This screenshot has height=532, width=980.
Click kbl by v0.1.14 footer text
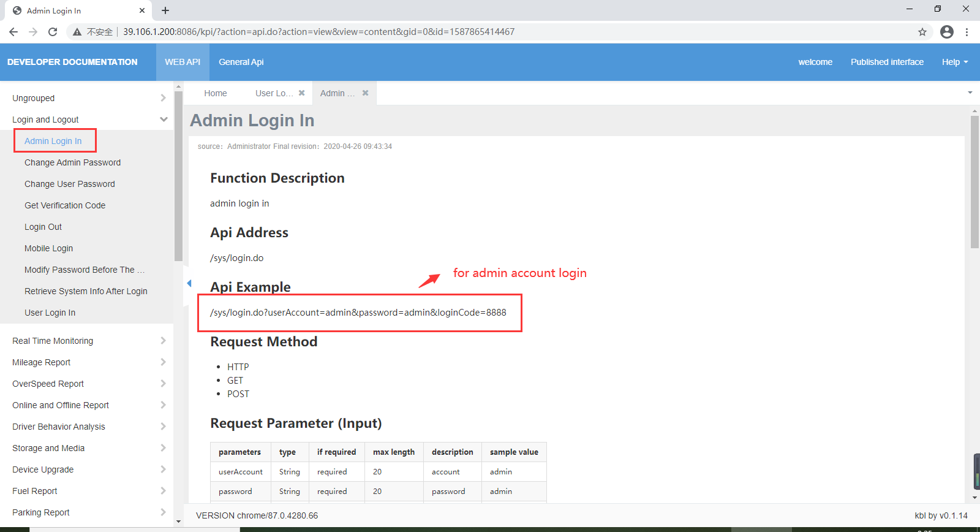click(x=941, y=515)
